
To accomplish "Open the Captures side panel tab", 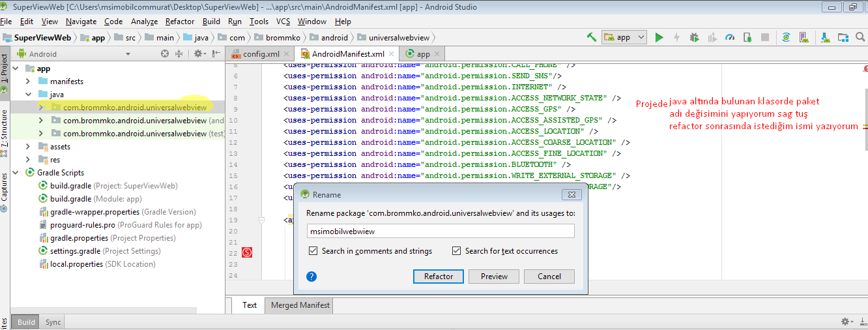I will pos(5,191).
